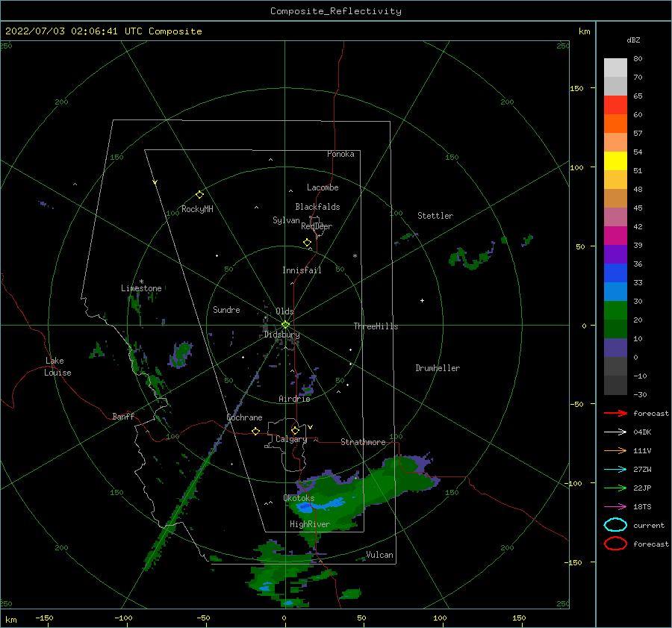Viewport: 672px width, 628px height.
Task: Click the RockyMH label
Action: pyautogui.click(x=197, y=209)
